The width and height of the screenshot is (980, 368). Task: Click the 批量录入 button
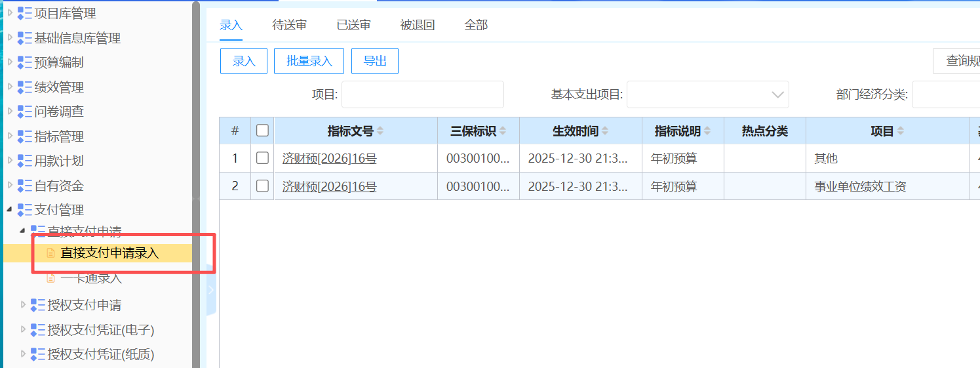(x=309, y=61)
